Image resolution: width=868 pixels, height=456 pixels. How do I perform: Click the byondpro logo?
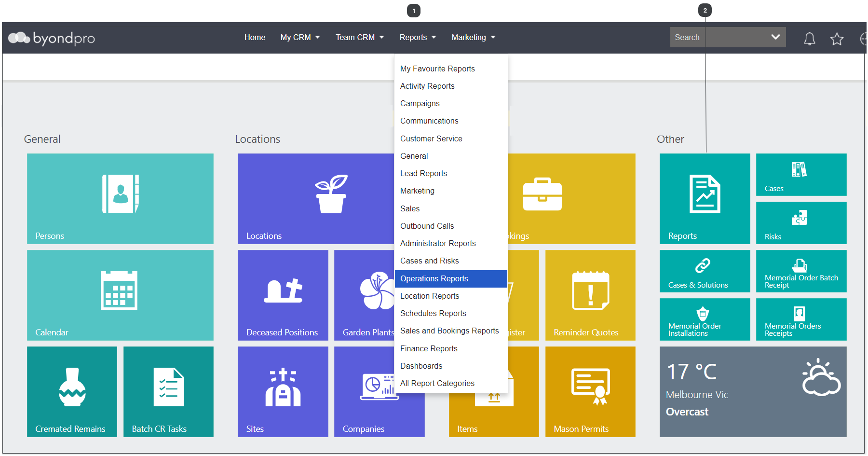click(x=52, y=38)
